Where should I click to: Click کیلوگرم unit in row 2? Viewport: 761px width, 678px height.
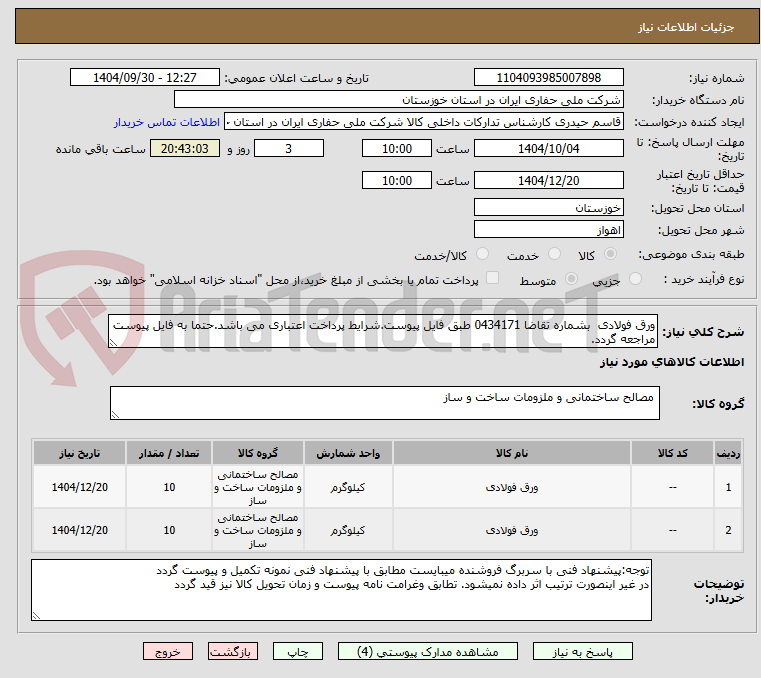(348, 530)
